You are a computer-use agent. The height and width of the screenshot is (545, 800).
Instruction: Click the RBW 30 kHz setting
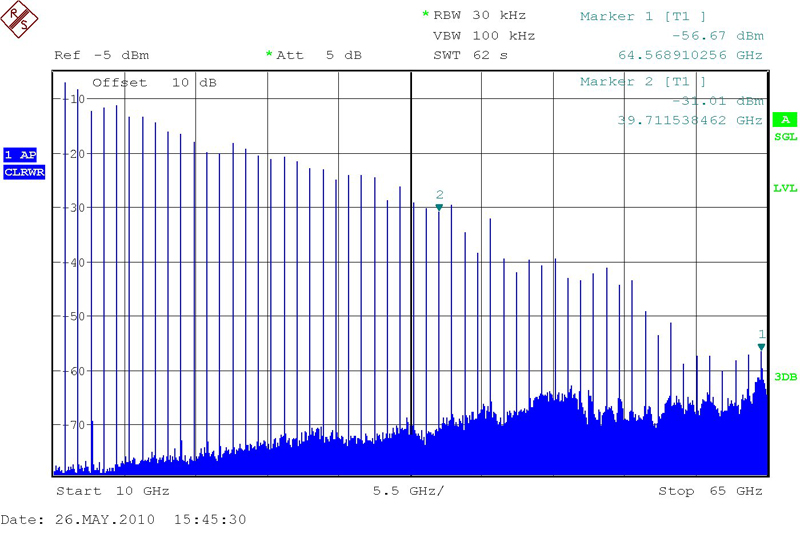tap(478, 15)
